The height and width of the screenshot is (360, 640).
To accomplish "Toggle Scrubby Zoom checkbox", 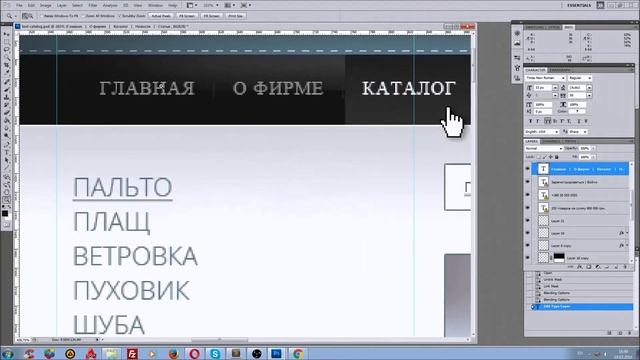I will (119, 16).
